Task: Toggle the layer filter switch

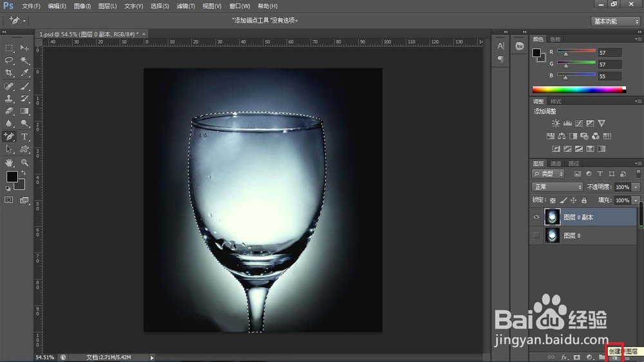Action: click(x=638, y=174)
